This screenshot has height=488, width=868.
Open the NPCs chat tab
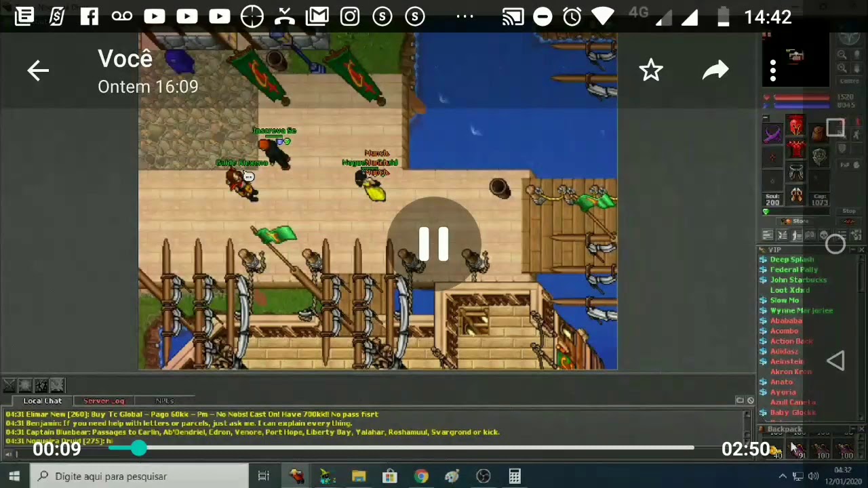pos(165,401)
